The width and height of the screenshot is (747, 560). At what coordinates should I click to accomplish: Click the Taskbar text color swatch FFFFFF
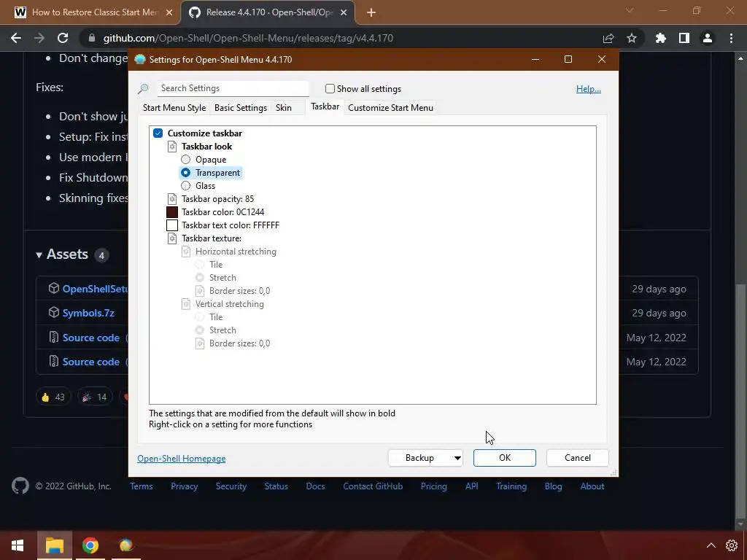172,225
